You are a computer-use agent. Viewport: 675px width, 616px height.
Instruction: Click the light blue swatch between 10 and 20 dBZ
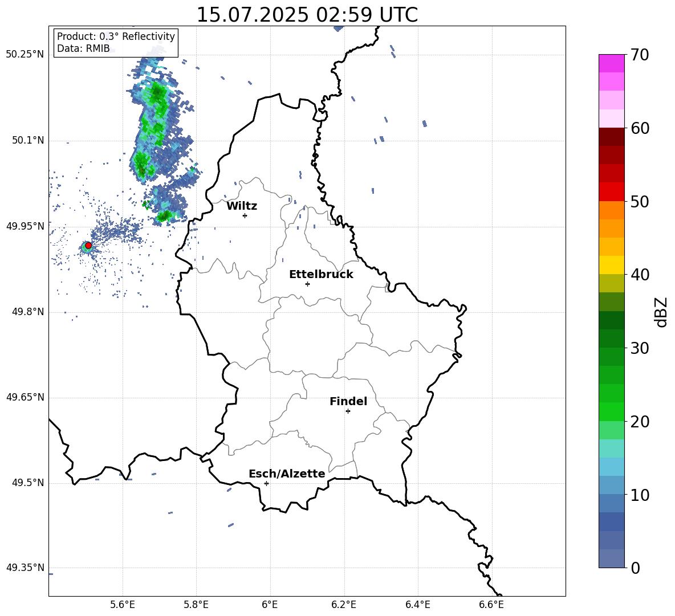point(611,466)
